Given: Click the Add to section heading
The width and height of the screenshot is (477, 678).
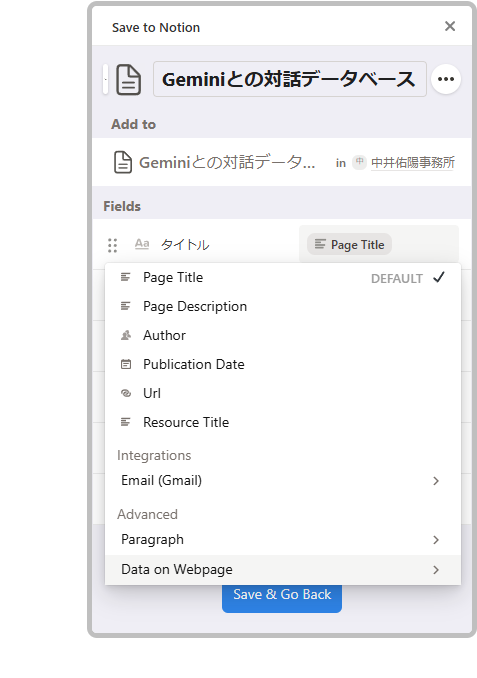Looking at the screenshot, I should point(133,124).
